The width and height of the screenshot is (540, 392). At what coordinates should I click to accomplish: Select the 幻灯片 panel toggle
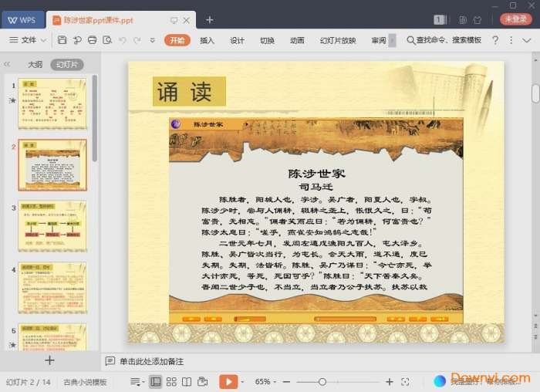pos(66,65)
